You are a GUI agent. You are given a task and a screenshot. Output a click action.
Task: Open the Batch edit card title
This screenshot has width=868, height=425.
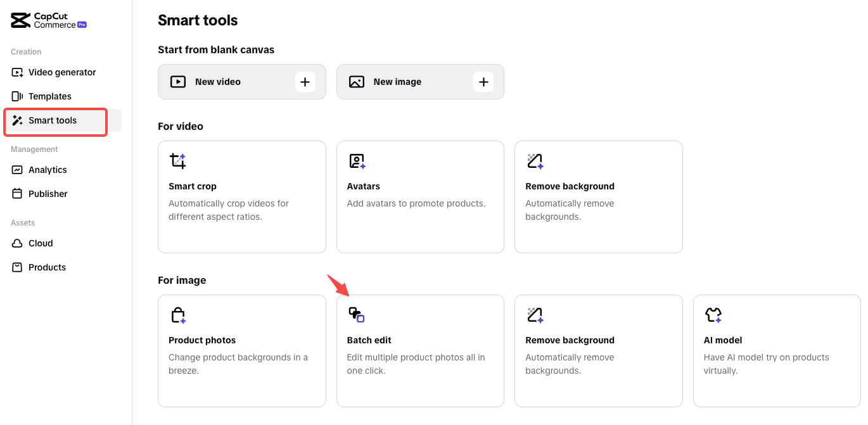tap(369, 340)
